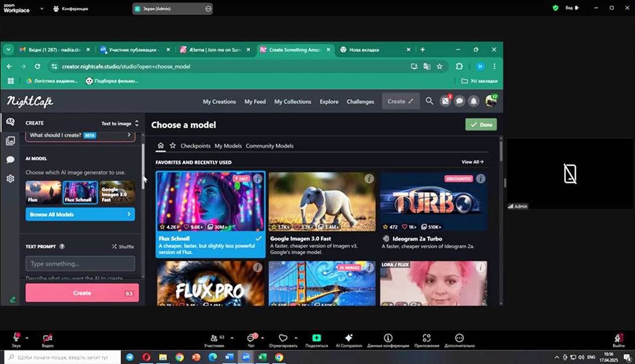Open the dice challenges icon with badge
Viewport: 635px width, 364px height.
(446, 101)
